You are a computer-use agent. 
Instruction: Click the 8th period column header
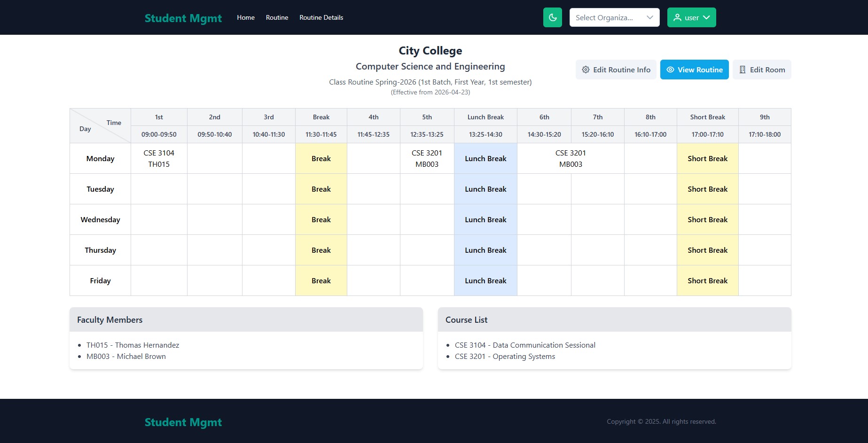(650, 117)
